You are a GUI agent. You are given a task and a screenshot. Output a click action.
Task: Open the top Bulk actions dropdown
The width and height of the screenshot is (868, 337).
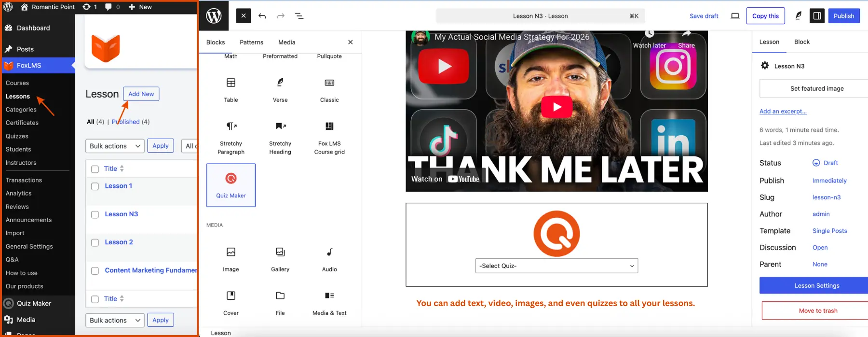point(115,146)
